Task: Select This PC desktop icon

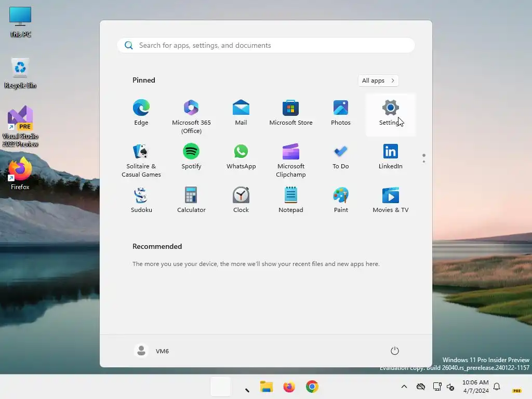Action: pyautogui.click(x=20, y=22)
